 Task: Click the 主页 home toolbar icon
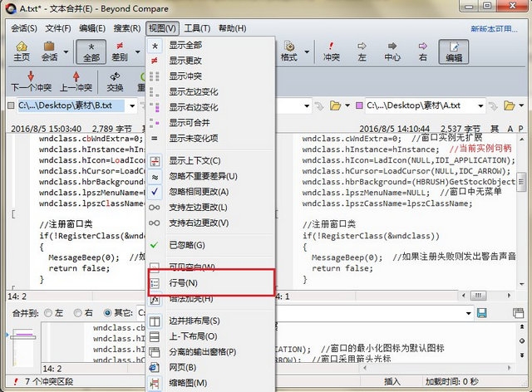pyautogui.click(x=22, y=51)
